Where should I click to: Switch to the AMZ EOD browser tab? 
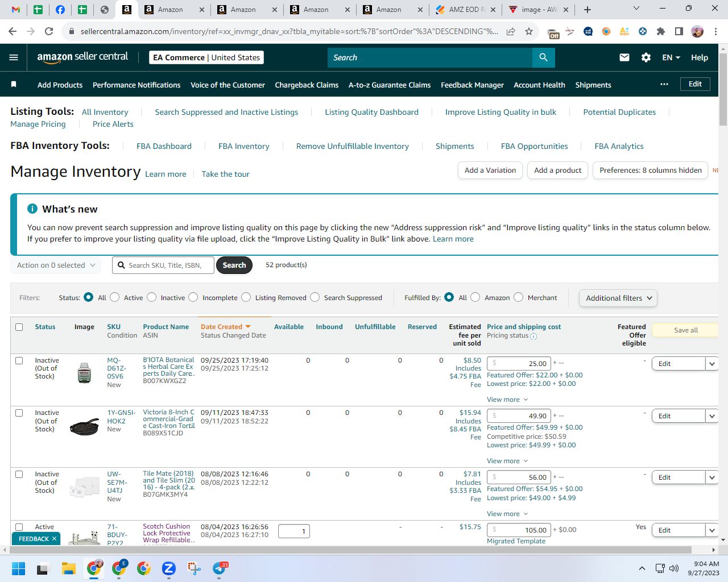click(x=465, y=10)
